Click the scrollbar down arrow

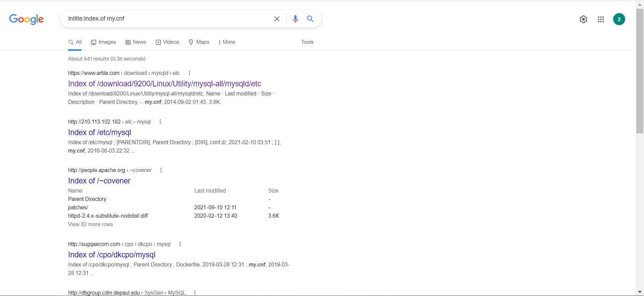click(640, 292)
